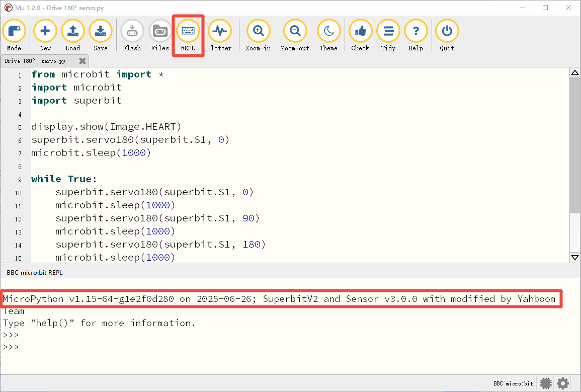
Task: Tidy the code formatting
Action: 388,36
